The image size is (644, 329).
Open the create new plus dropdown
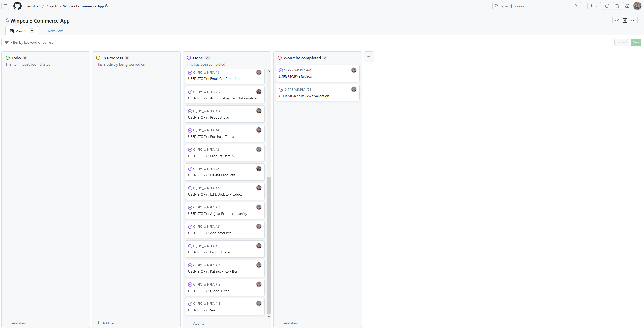pyautogui.click(x=594, y=6)
